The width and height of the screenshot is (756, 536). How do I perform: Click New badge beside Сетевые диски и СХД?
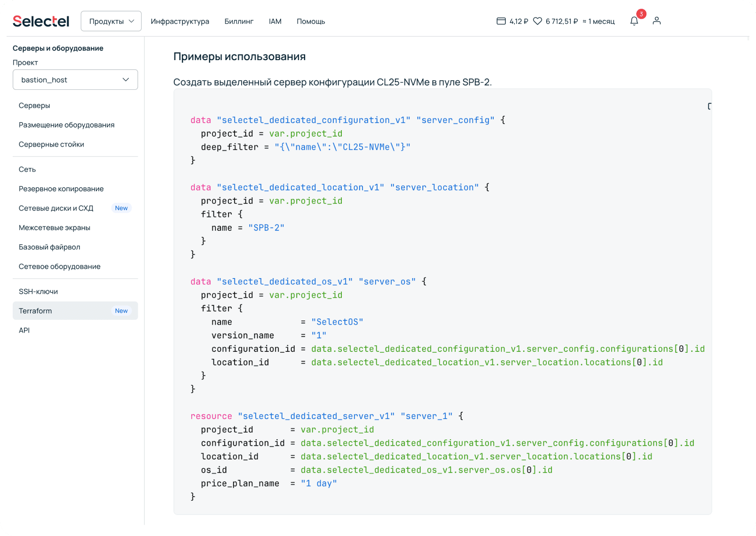tap(121, 208)
